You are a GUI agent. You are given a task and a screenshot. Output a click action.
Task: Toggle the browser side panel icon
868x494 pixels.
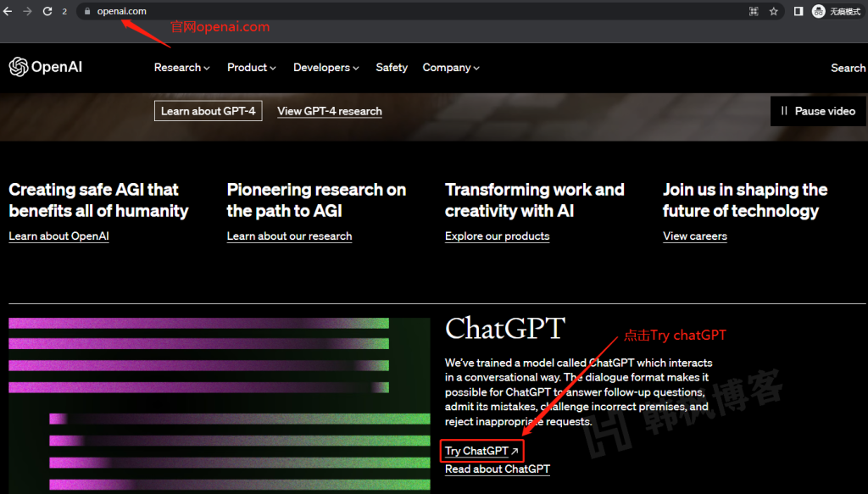click(798, 11)
